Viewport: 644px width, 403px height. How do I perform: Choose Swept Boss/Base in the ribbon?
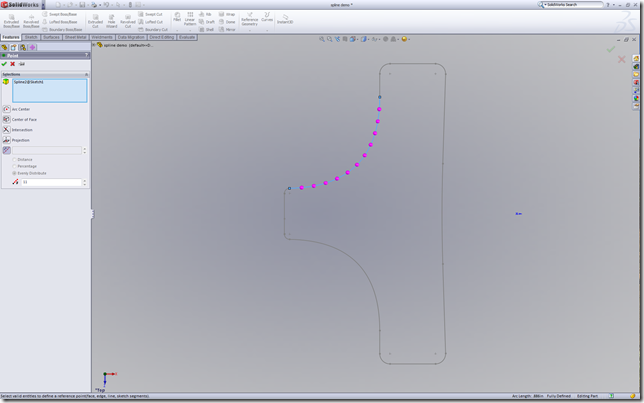[x=60, y=14]
